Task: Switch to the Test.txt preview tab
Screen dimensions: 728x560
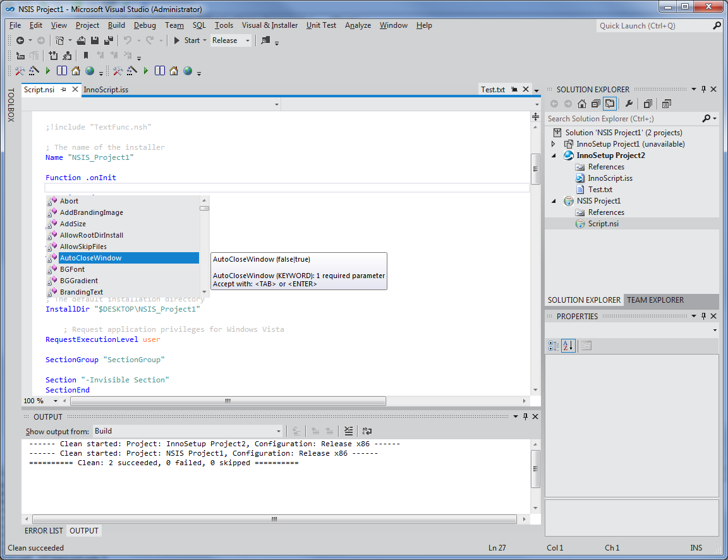Action: coord(493,90)
